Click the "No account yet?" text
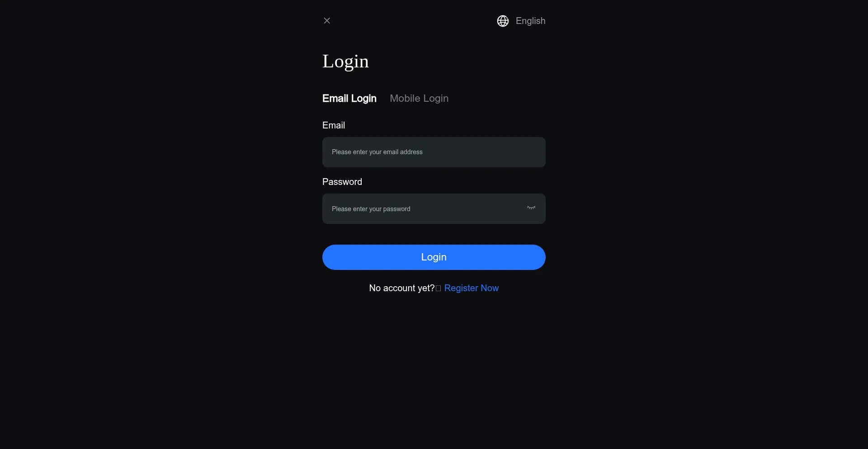 [x=402, y=288]
